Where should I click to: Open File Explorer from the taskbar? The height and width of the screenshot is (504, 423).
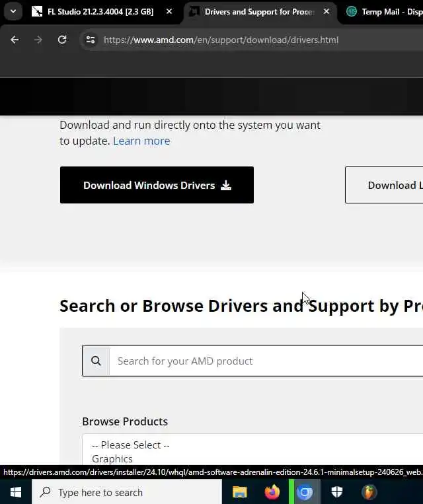(x=240, y=492)
